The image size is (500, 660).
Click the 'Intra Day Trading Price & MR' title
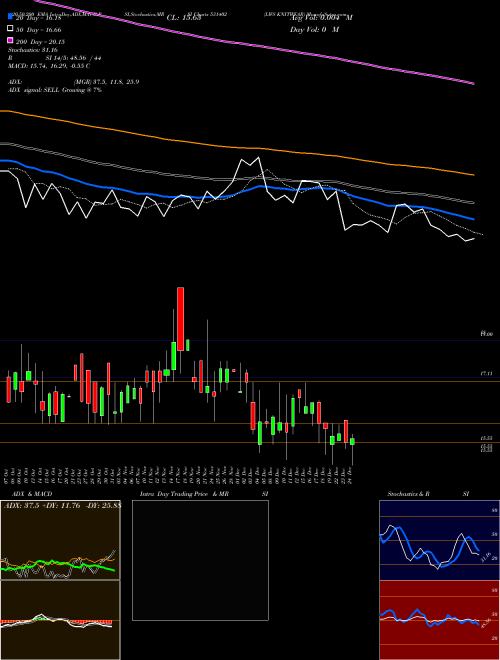tap(184, 494)
